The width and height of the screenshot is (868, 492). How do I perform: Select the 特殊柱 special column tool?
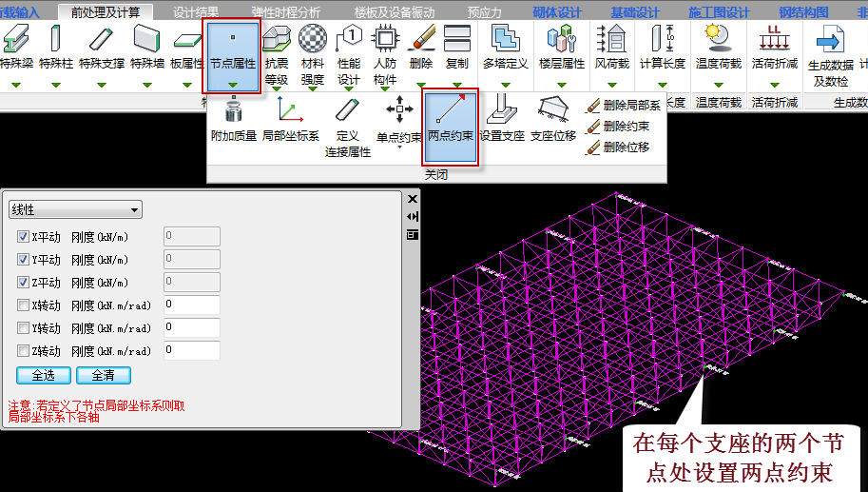56,48
